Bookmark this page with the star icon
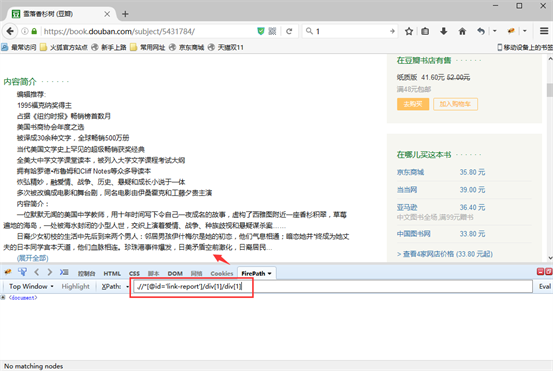553x371 pixels. [x=409, y=31]
